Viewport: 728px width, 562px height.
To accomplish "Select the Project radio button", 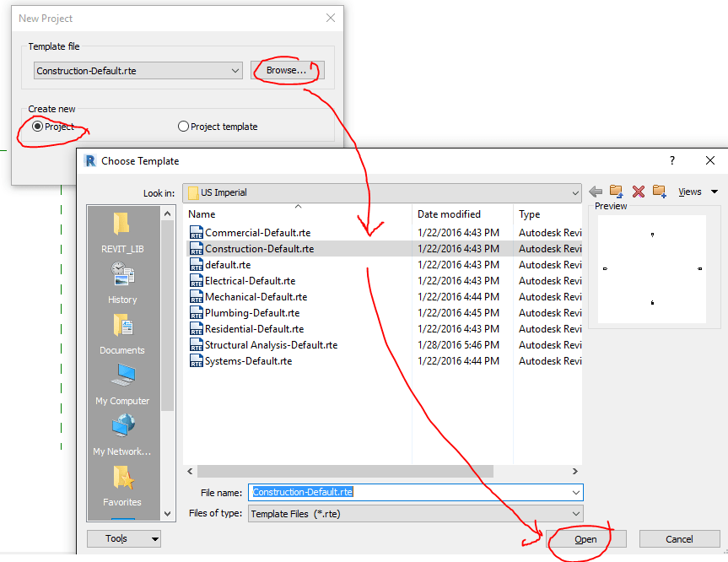I will [38, 127].
